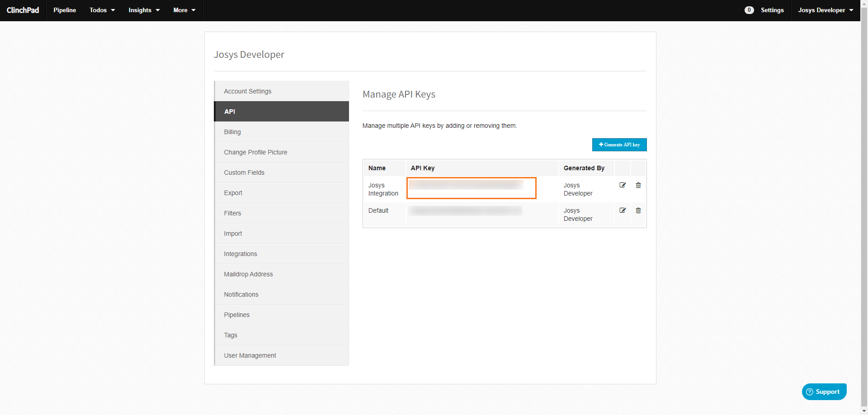This screenshot has width=868, height=415.
Task: Open the Export settings section
Action: pyautogui.click(x=282, y=193)
